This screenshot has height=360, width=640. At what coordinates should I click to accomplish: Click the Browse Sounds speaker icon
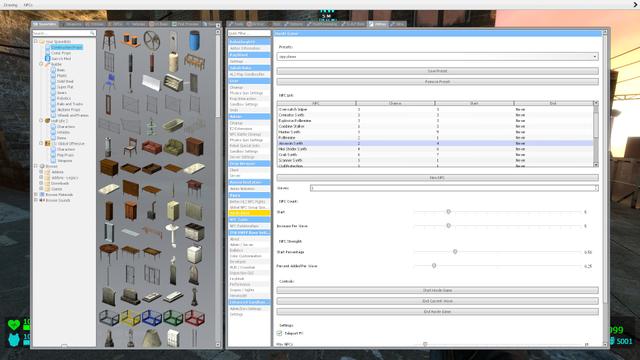(x=42, y=200)
